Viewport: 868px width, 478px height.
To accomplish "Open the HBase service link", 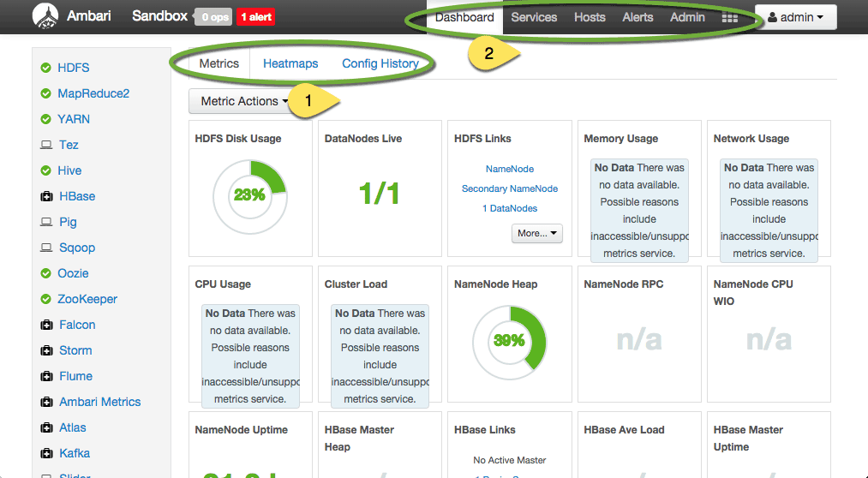I will 77,196.
